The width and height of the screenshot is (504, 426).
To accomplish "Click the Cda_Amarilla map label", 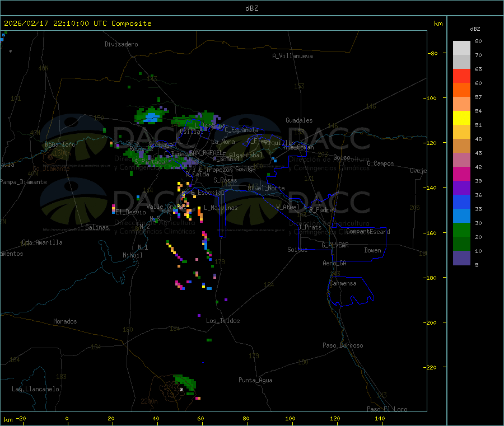I will (42, 242).
